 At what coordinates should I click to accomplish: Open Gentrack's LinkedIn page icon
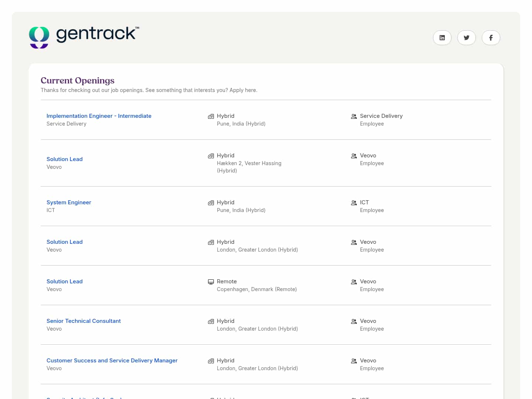[442, 38]
